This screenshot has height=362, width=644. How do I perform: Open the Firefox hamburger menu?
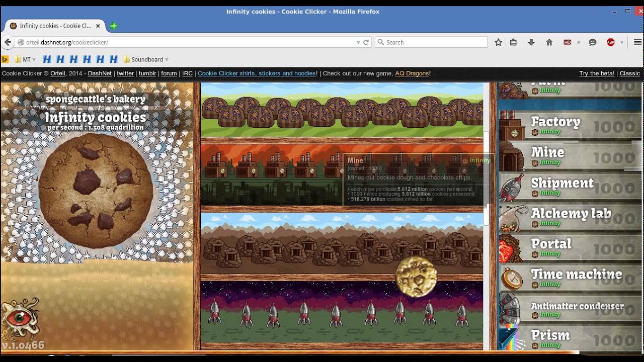pyautogui.click(x=637, y=42)
